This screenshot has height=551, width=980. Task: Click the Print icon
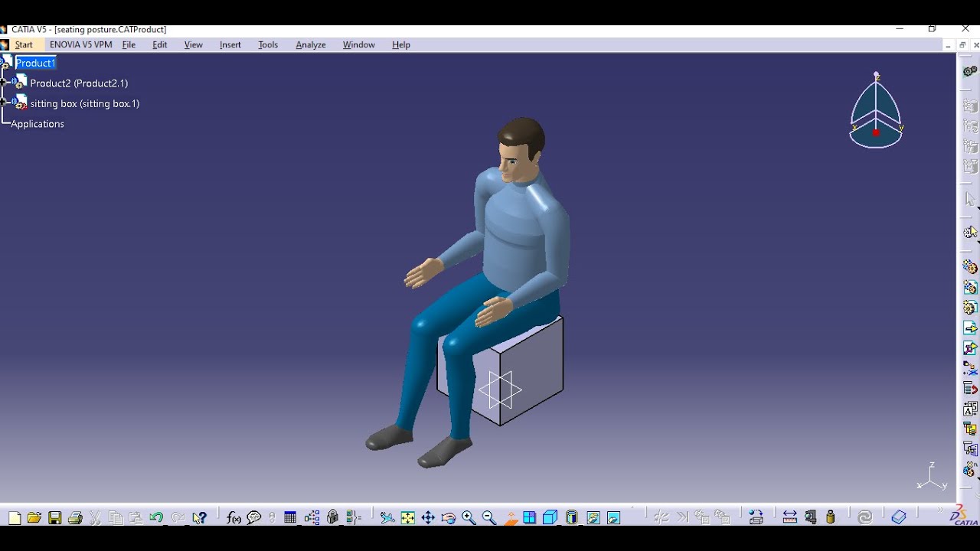(x=75, y=518)
